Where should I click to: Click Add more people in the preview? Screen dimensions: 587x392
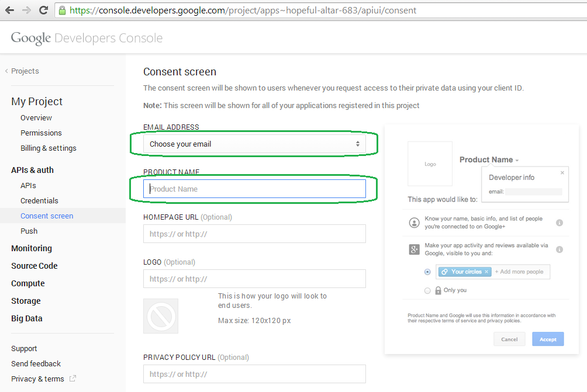pyautogui.click(x=519, y=272)
